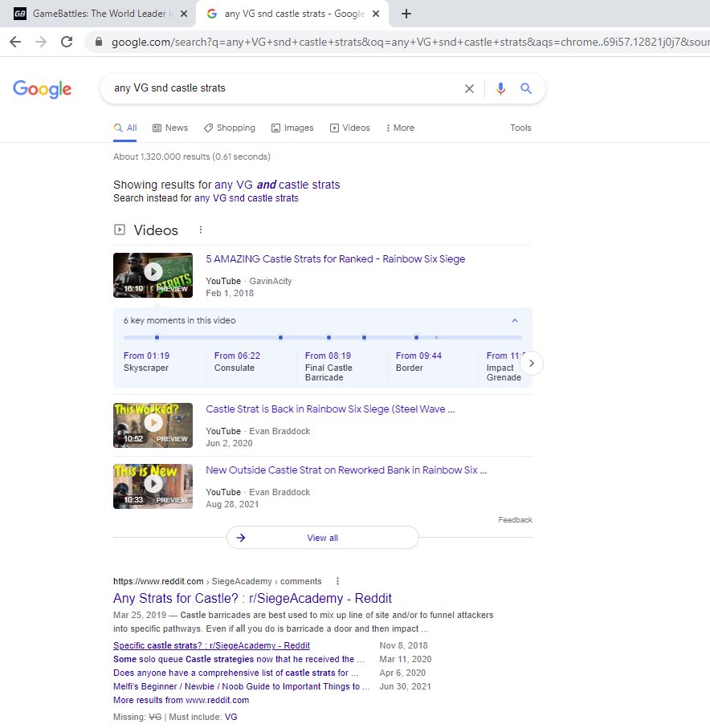Open 'comprehensive list of castle strats' link
The image size is (710, 728).
tap(235, 673)
